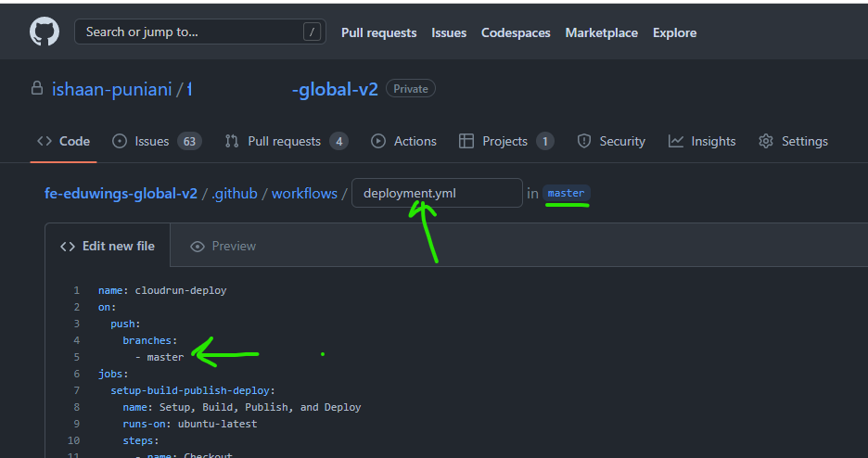Click the repository lock icon
The width and height of the screenshot is (868, 458).
(x=37, y=88)
